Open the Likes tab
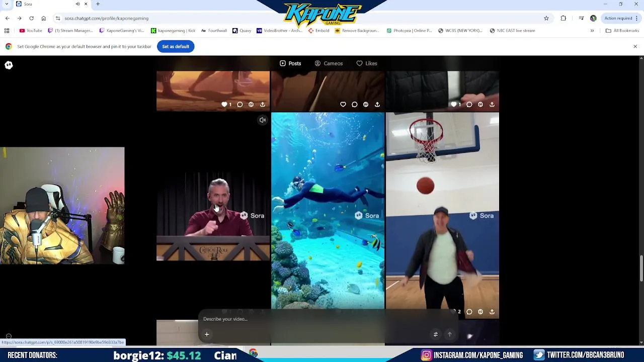Image resolution: width=644 pixels, height=362 pixels. click(367, 63)
